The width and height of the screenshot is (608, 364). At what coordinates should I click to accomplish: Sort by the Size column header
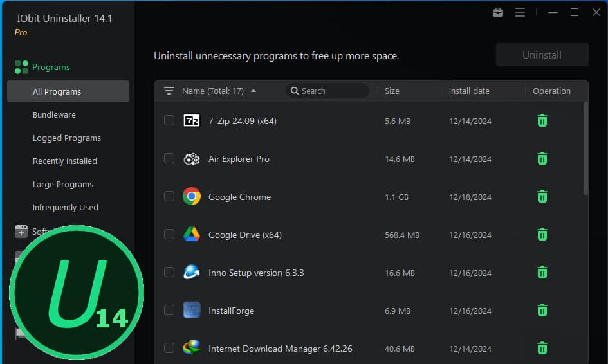click(392, 91)
